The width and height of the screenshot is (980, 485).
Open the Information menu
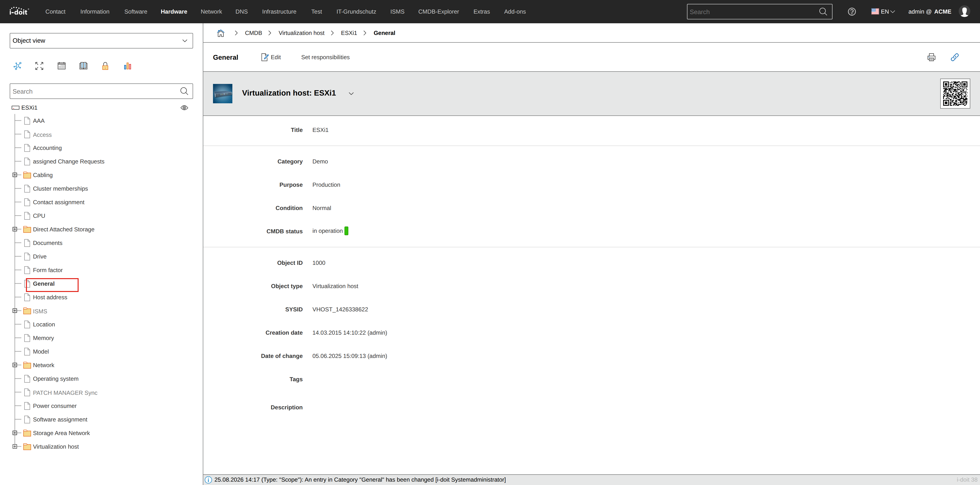pyautogui.click(x=95, y=12)
